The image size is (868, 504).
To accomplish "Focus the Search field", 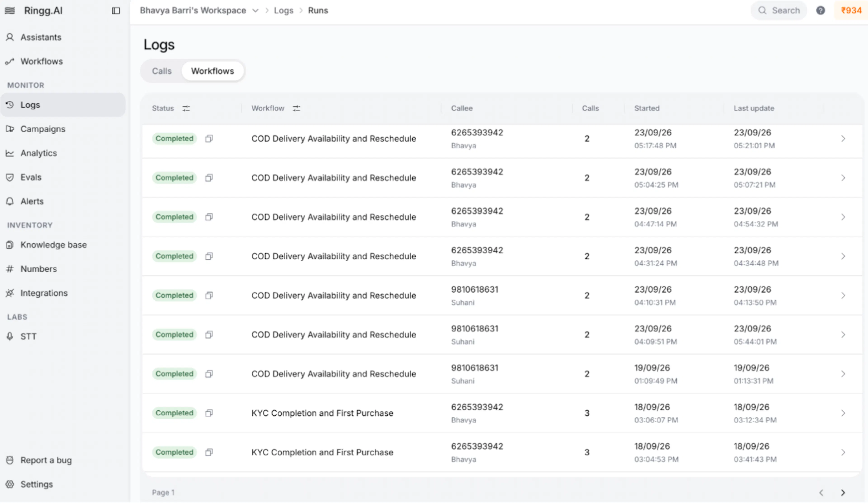I will [x=779, y=11].
